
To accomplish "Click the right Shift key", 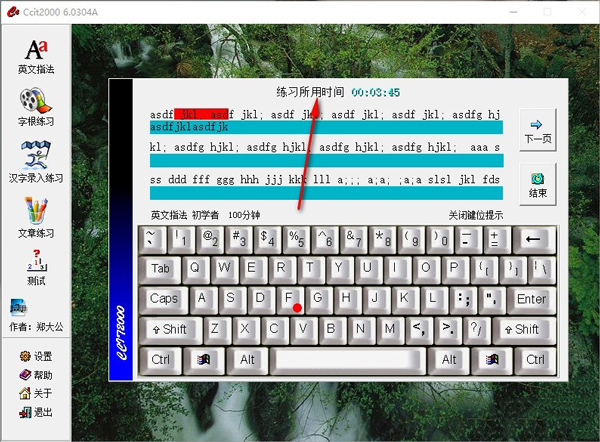I will point(524,330).
